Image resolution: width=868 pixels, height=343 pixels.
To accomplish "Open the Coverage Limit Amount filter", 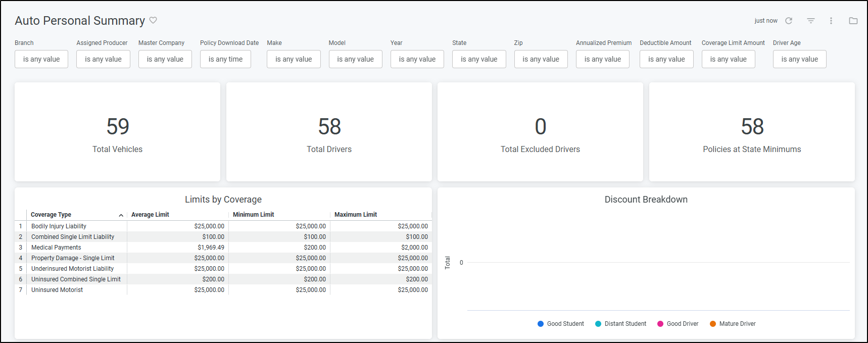I will click(729, 59).
